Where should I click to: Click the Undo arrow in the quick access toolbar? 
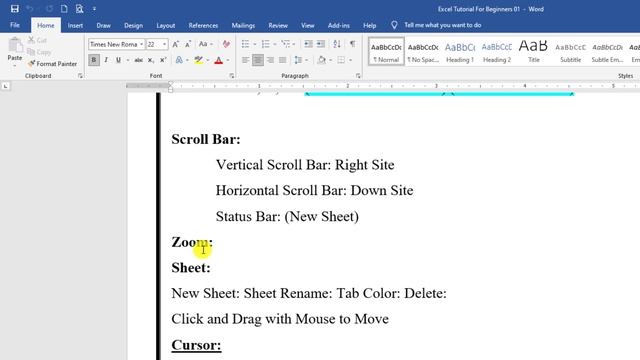(x=29, y=9)
